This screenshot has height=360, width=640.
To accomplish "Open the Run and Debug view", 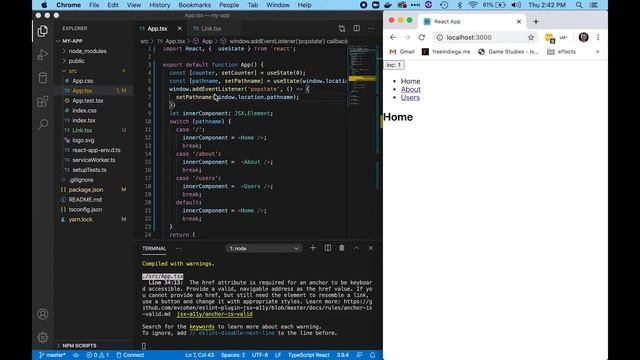I will click(x=42, y=54).
